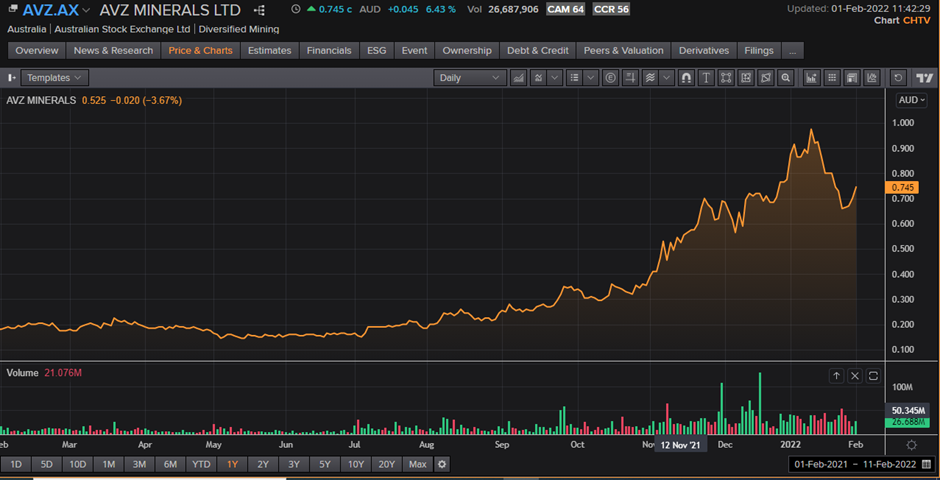Close the Volume pane with X

[x=855, y=376]
